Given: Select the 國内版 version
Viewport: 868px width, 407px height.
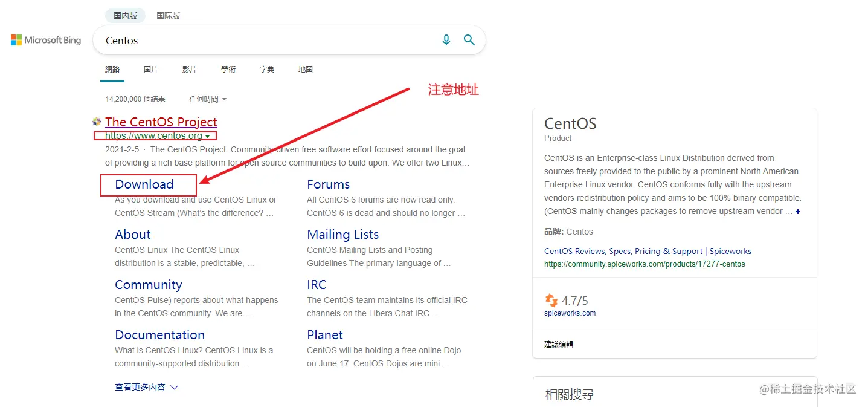Looking at the screenshot, I should 125,15.
